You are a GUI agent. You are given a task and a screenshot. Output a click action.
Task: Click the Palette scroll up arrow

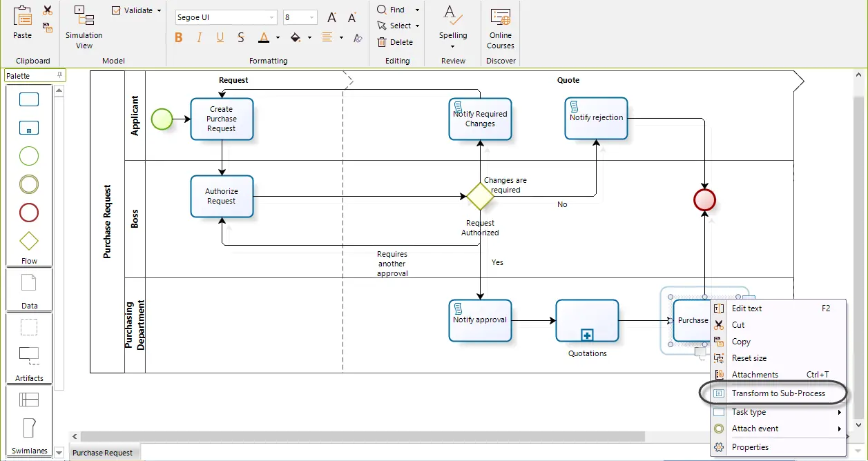click(x=59, y=90)
